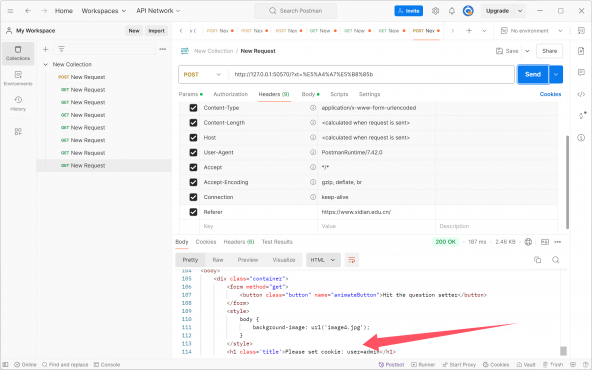
Task: Open the code snippet icon
Action: [581, 94]
